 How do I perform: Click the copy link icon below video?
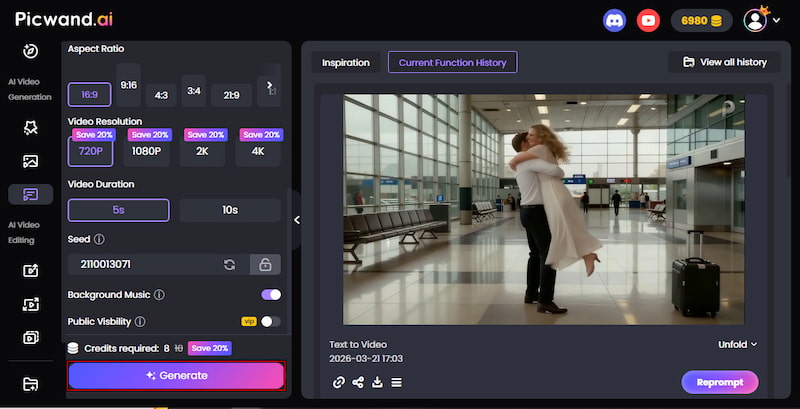click(339, 382)
